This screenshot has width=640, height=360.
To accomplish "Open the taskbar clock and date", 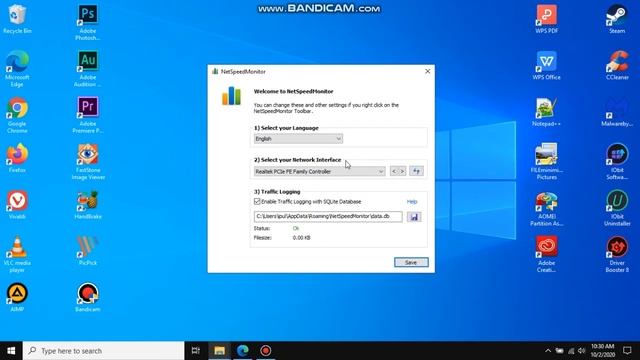I will pos(602,351).
